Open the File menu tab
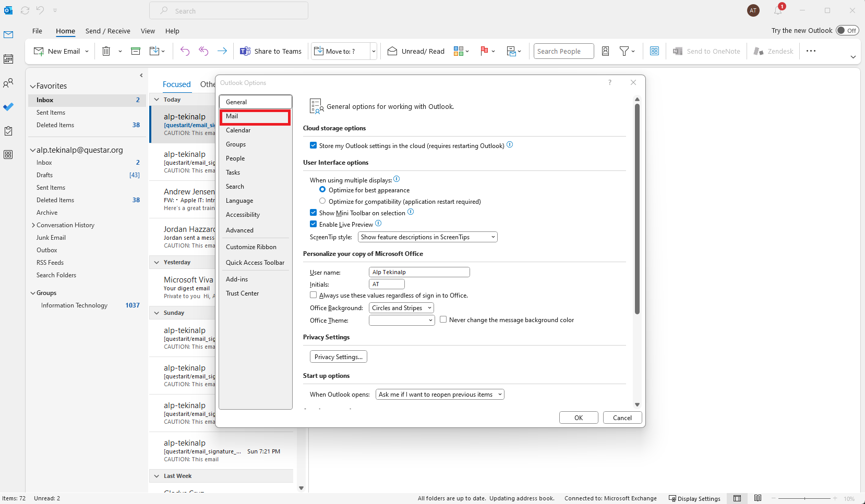Screen dimensions: 865x504 (37, 31)
